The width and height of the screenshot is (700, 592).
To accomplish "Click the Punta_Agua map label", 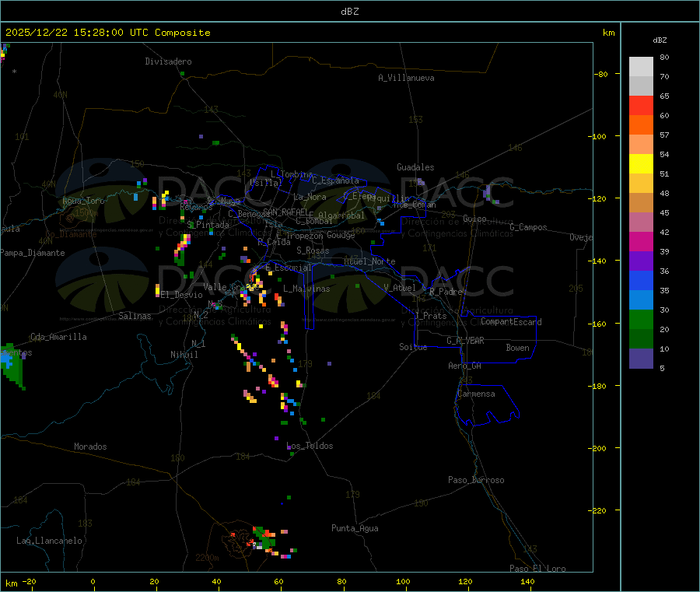I will click(x=355, y=528).
